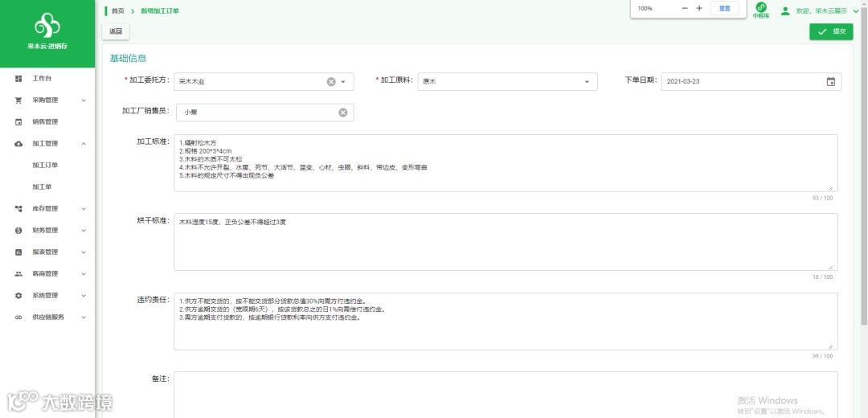
Task: Click the 工作台 dashboard icon
Action: (18, 79)
